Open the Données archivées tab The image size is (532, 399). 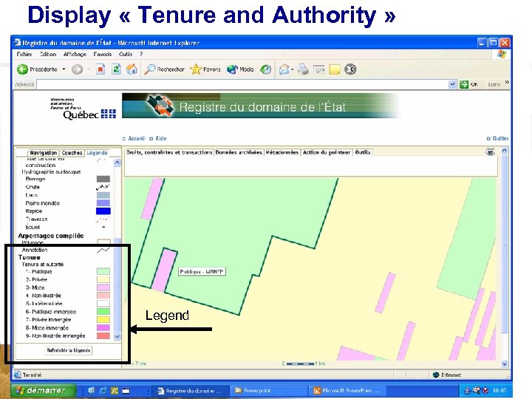point(239,152)
